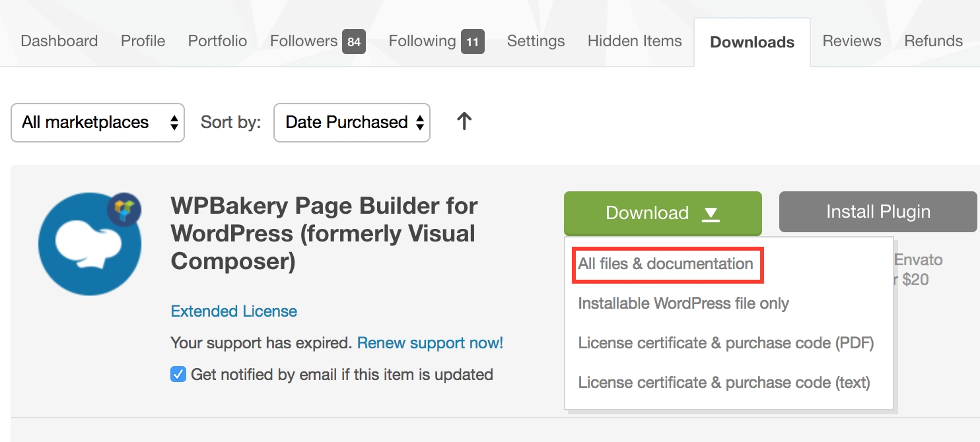980x442 pixels.
Task: Open the Date Purchased sort dropdown
Action: (352, 122)
